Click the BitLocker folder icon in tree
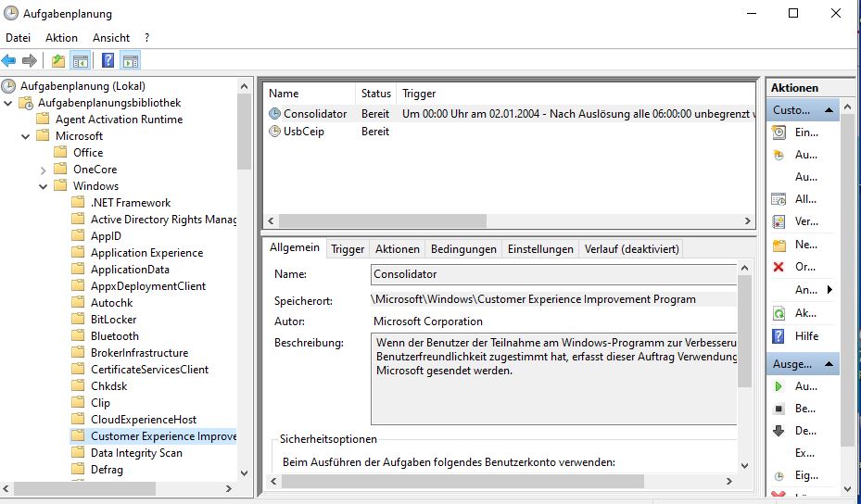The height and width of the screenshot is (504, 861). tap(78, 320)
